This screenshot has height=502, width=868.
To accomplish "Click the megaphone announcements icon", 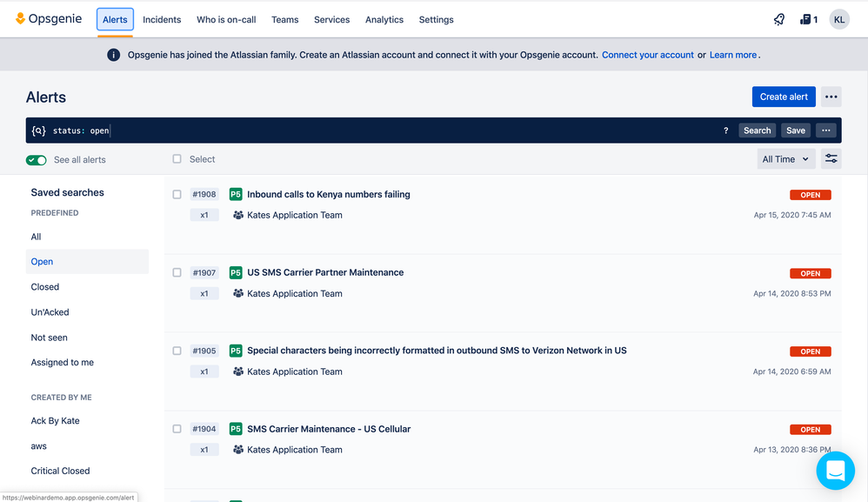I will pyautogui.click(x=778, y=18).
